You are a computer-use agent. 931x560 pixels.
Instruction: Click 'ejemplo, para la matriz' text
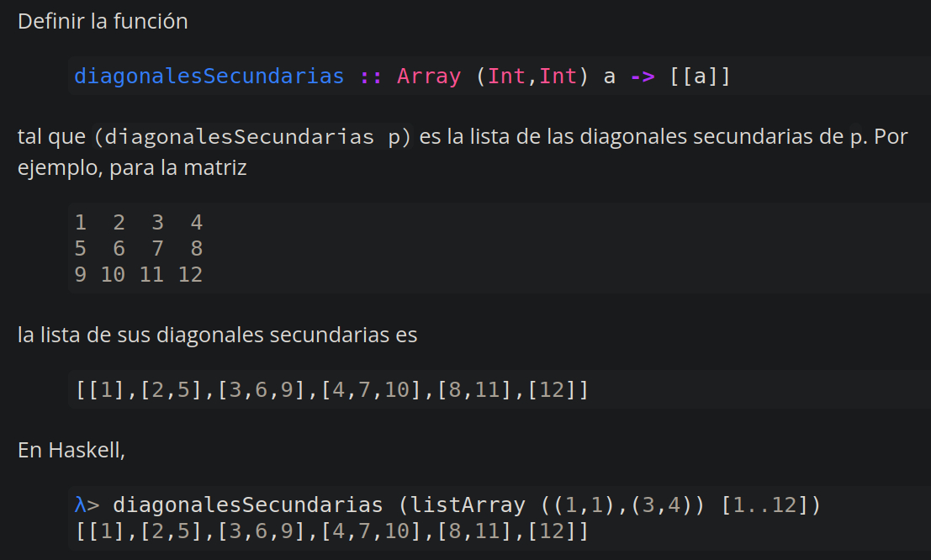132,167
